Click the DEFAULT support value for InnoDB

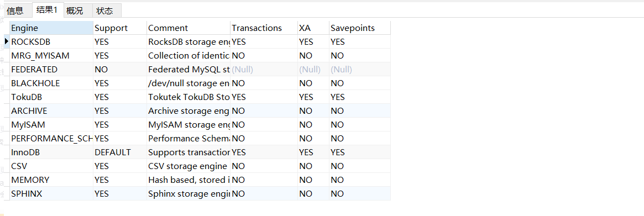coord(120,152)
